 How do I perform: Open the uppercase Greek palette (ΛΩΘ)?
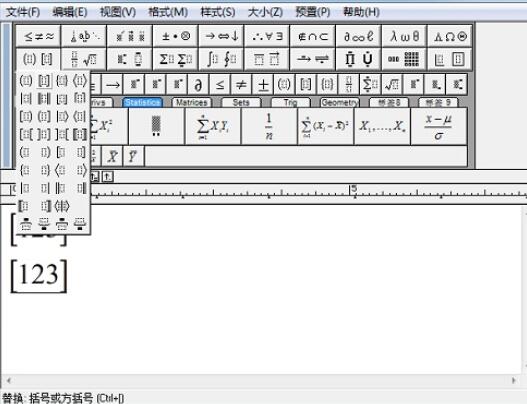click(450, 36)
